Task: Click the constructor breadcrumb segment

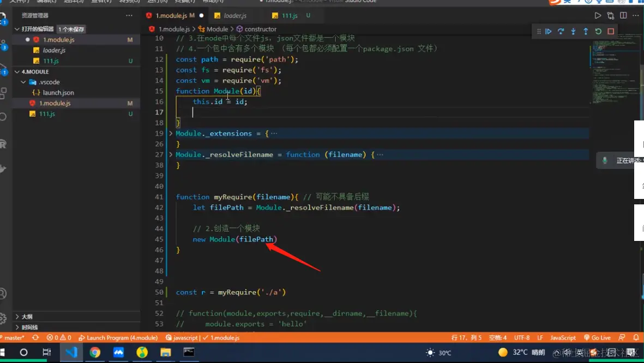Action: click(x=261, y=29)
